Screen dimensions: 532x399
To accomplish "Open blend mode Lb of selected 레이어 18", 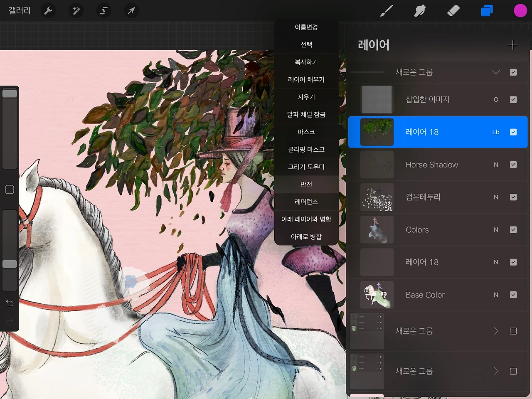I will [x=496, y=132].
